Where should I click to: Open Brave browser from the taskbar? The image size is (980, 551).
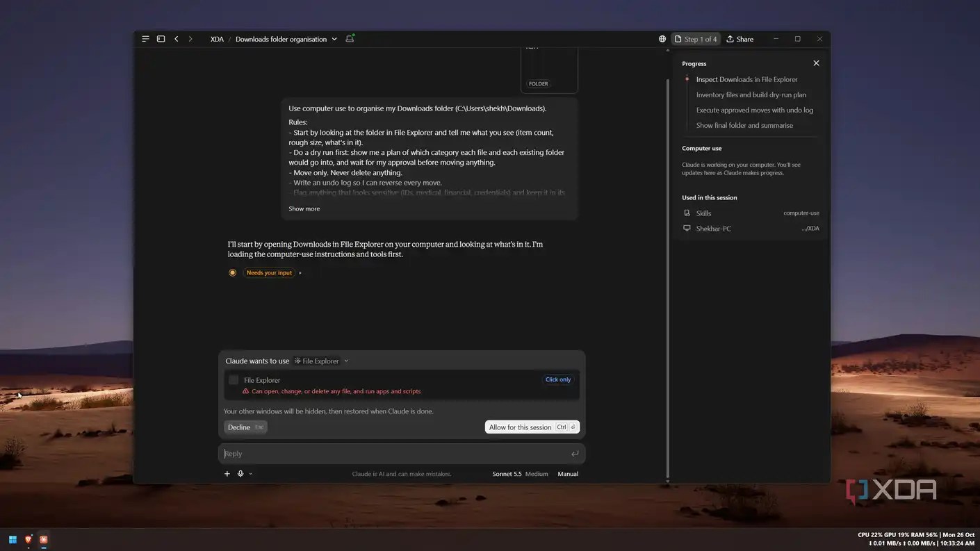tap(28, 539)
